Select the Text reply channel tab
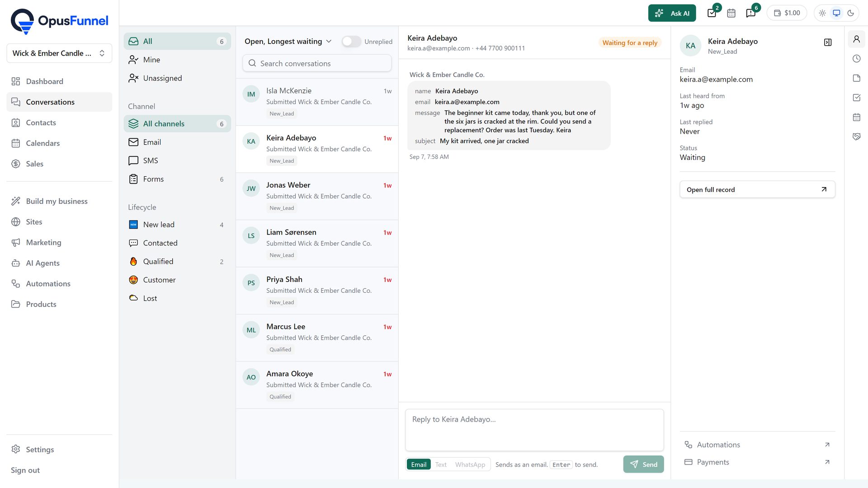The height and width of the screenshot is (488, 868). click(x=441, y=465)
